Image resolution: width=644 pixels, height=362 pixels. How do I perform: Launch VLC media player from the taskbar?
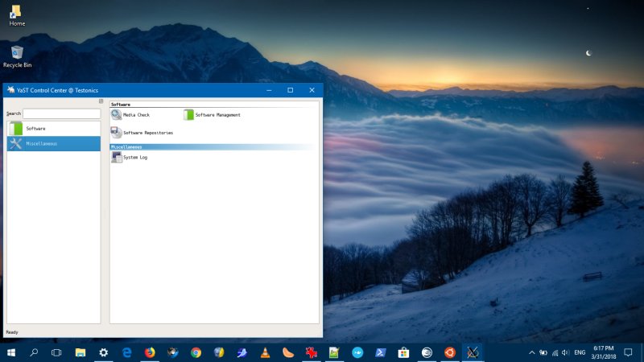click(266, 352)
